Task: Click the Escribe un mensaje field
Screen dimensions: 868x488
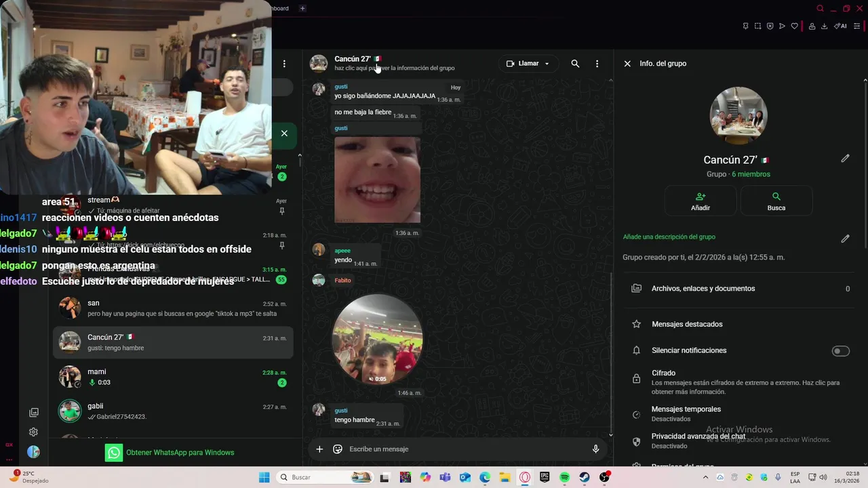Action: pos(465,449)
